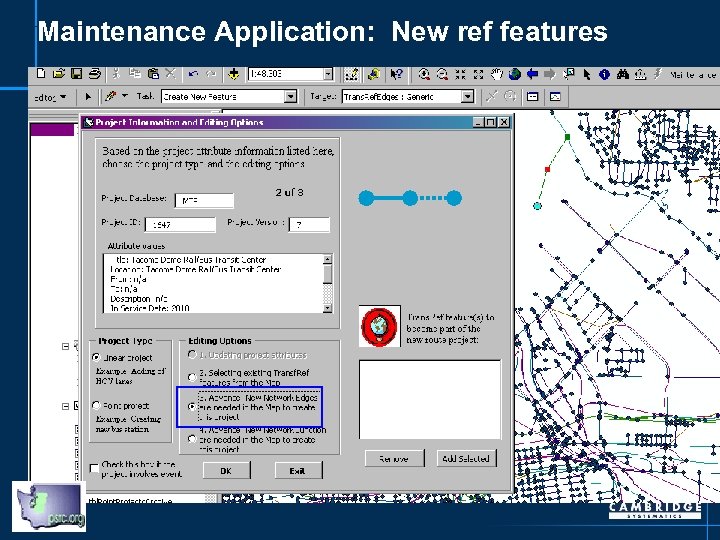
Task: Select option 3 New Network Edges
Action: (192, 407)
